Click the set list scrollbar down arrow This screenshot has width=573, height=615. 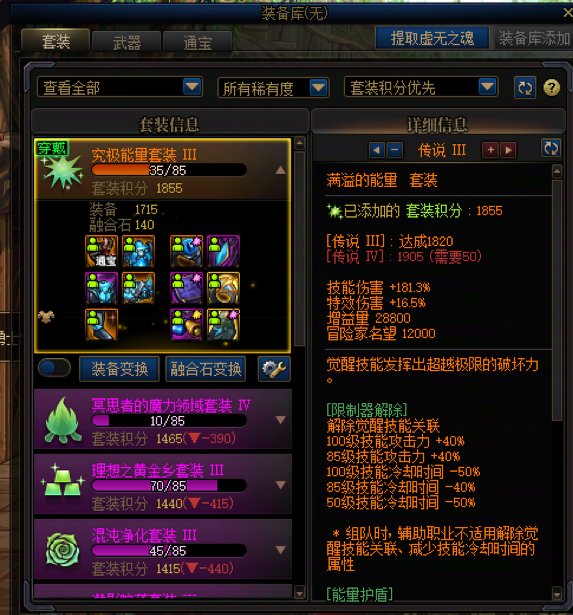point(299,591)
